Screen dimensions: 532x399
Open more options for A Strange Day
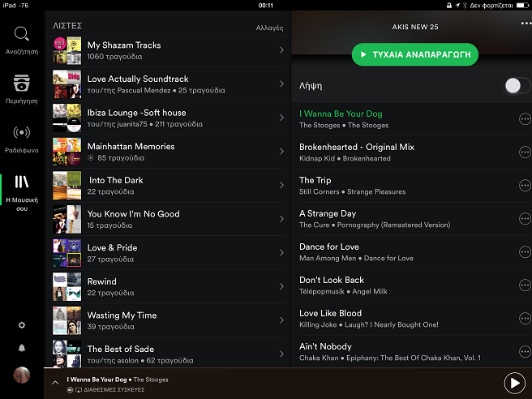click(525, 219)
